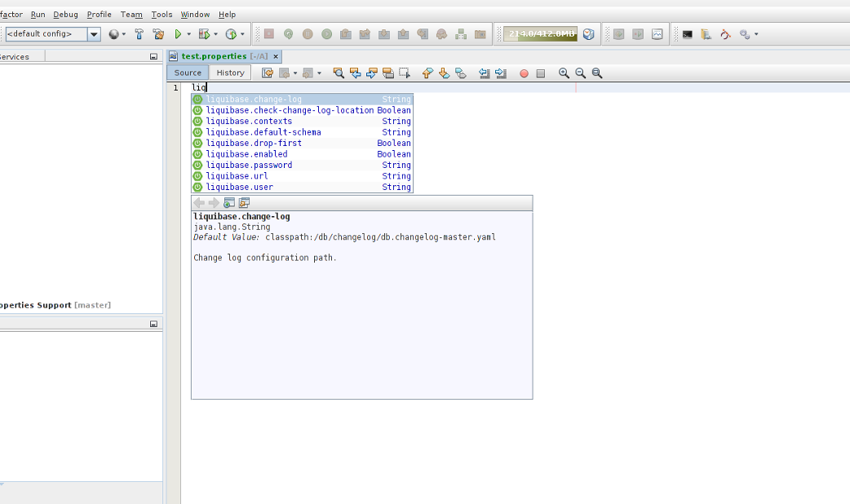
Task: Click the Stop Macro Recording icon
Action: 540,73
